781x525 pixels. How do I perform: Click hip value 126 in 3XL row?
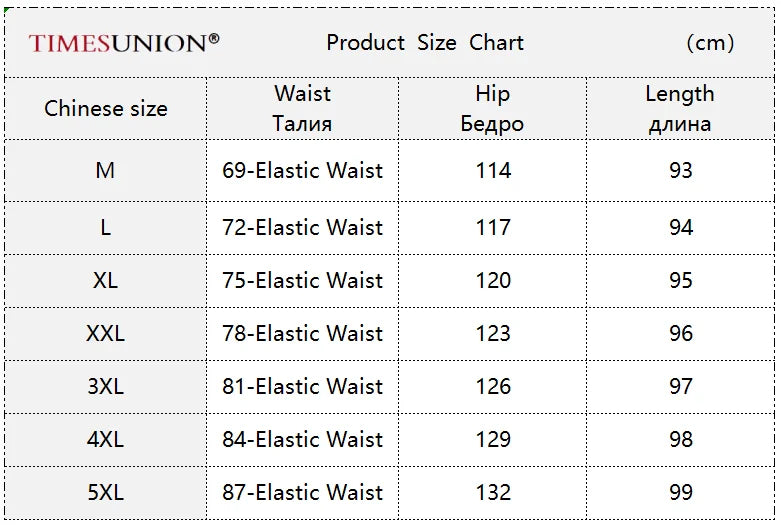click(x=493, y=386)
